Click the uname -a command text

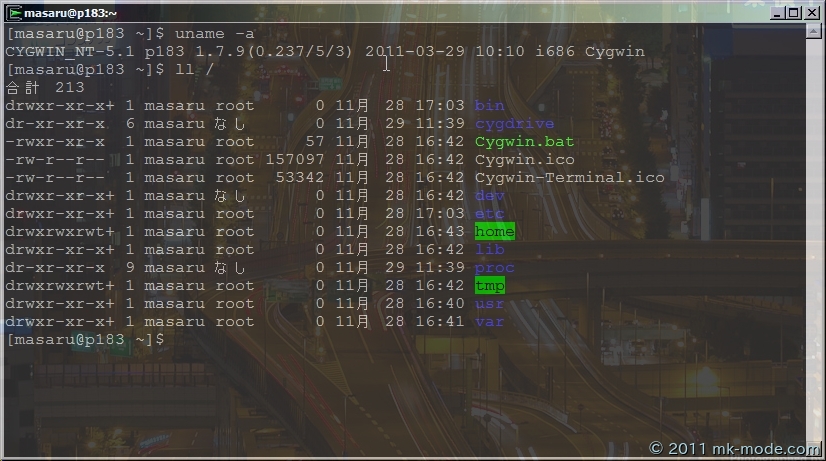214,33
